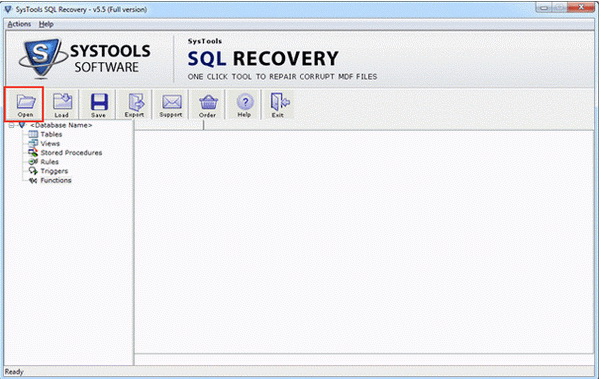Click the Ready status bar text

(14, 372)
